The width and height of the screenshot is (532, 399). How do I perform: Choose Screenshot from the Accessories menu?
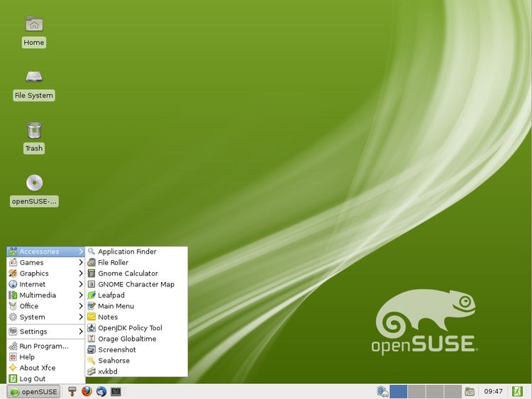[x=116, y=350]
